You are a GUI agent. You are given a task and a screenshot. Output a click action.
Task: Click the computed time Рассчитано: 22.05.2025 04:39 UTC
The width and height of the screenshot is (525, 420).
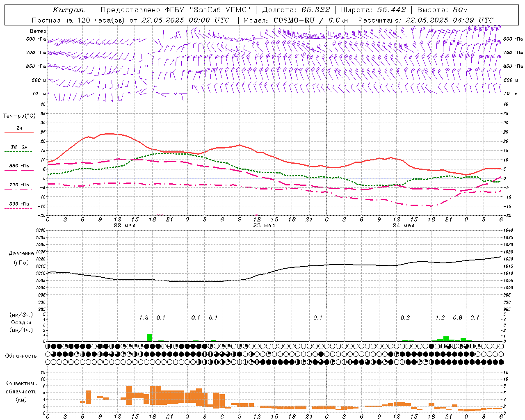point(426,20)
